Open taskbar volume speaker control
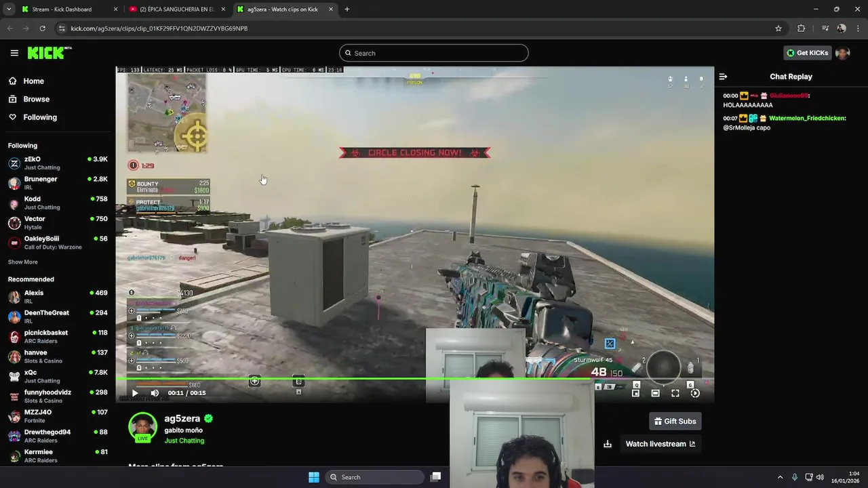This screenshot has width=868, height=488. (820, 477)
